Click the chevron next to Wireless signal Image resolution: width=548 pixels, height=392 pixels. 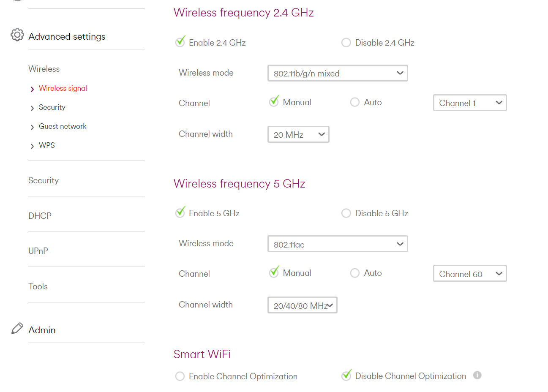[33, 89]
